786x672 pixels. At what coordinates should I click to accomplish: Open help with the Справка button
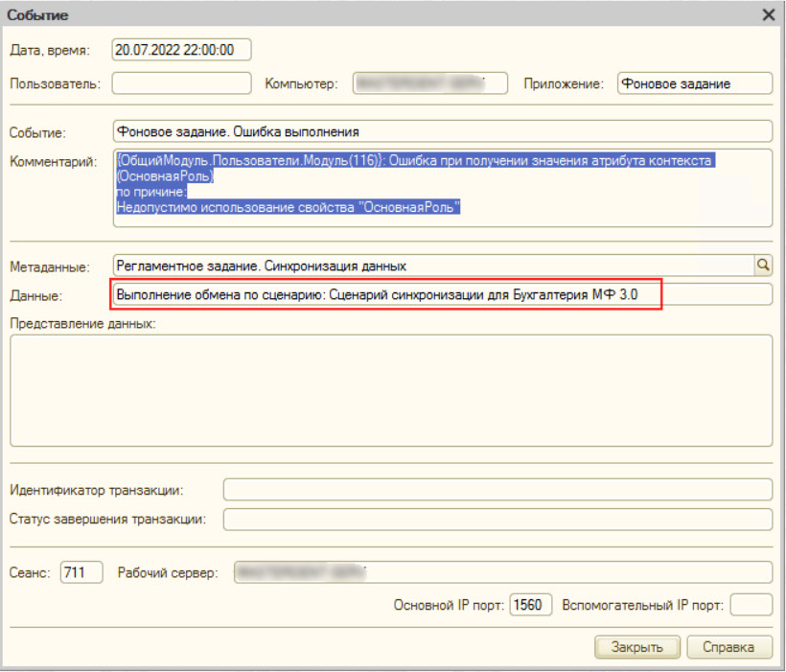pyautogui.click(x=728, y=647)
